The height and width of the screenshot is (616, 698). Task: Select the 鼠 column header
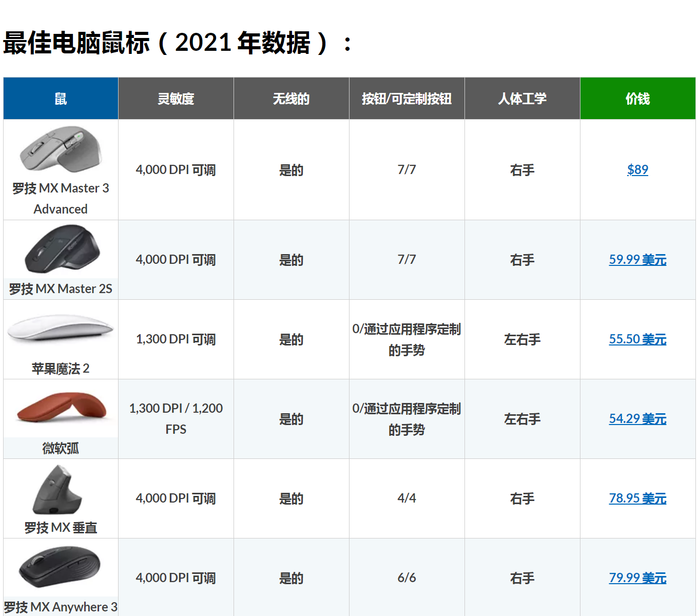60,98
